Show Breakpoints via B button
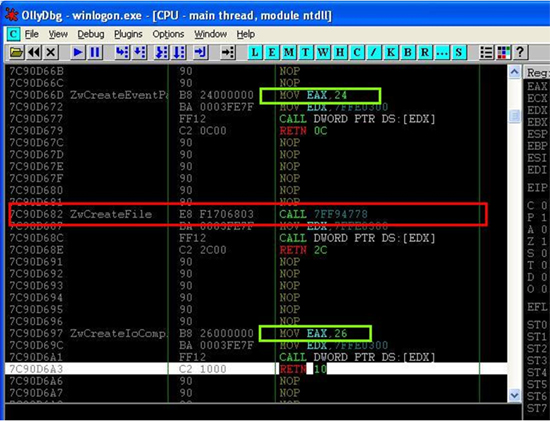Image resolution: width=550 pixels, height=421 pixels. (x=408, y=53)
